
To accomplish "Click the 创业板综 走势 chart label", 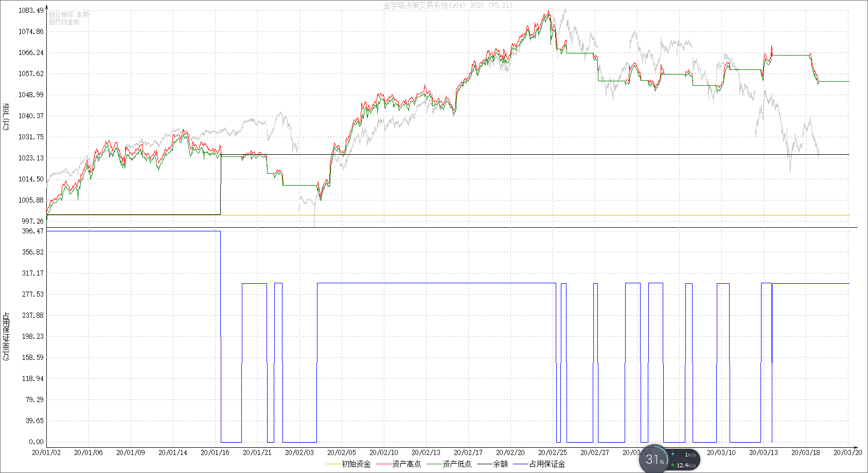I will pyautogui.click(x=69, y=14).
